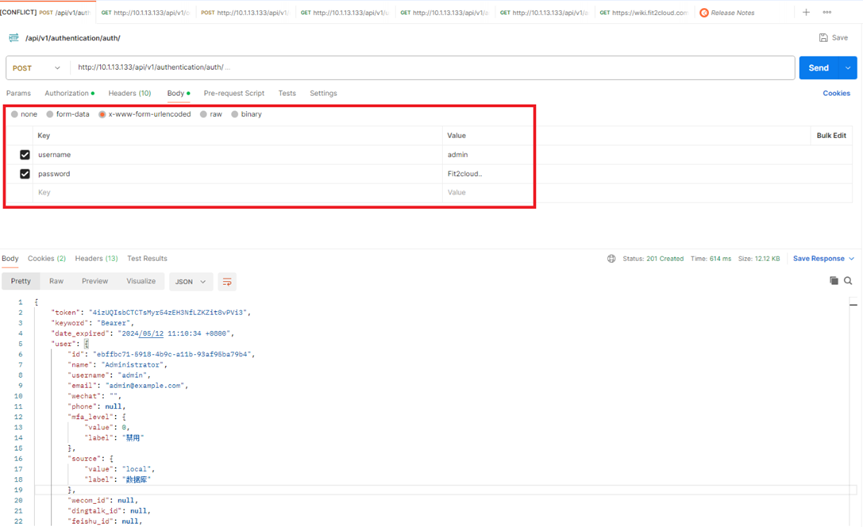Uncheck the password row checkbox
This screenshot has width=863, height=527.
(25, 174)
